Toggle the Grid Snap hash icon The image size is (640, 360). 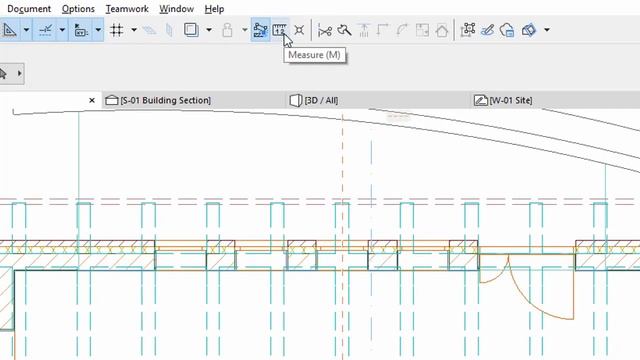point(117,30)
